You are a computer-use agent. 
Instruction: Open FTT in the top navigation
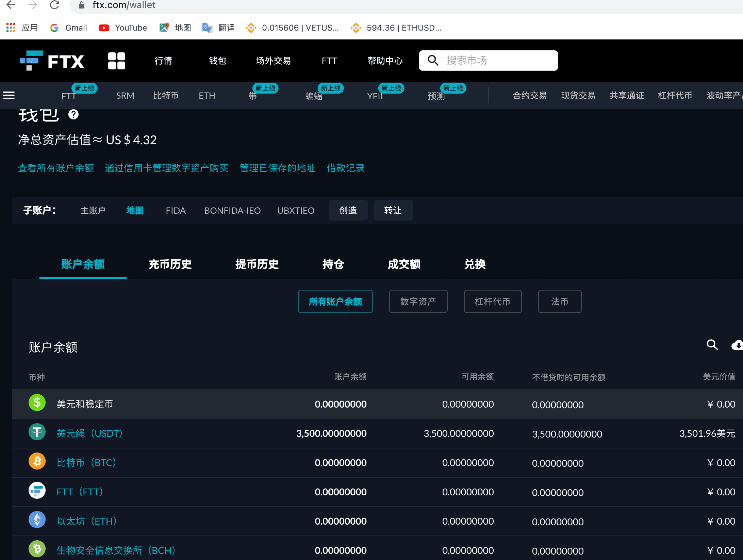(x=329, y=61)
